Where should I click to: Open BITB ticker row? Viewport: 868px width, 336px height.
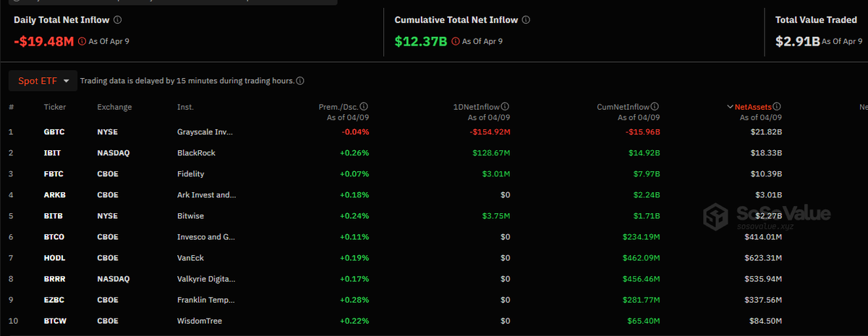[54, 216]
